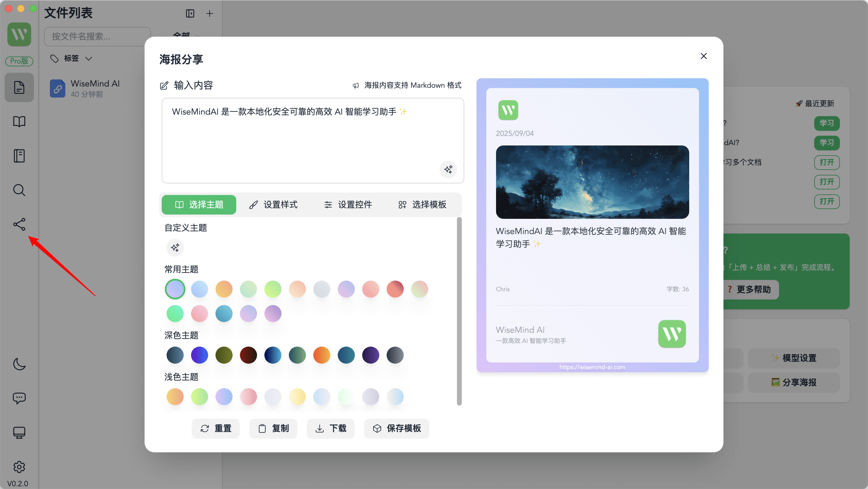Screen dimensions: 868x489
Task: Click the WiseMind AI file link icon
Action: click(x=58, y=89)
